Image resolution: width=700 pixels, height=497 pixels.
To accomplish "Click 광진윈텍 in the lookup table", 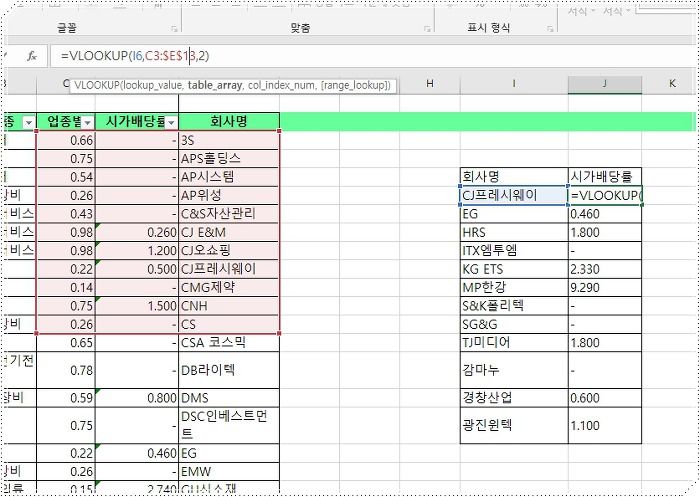I will coord(514,425).
